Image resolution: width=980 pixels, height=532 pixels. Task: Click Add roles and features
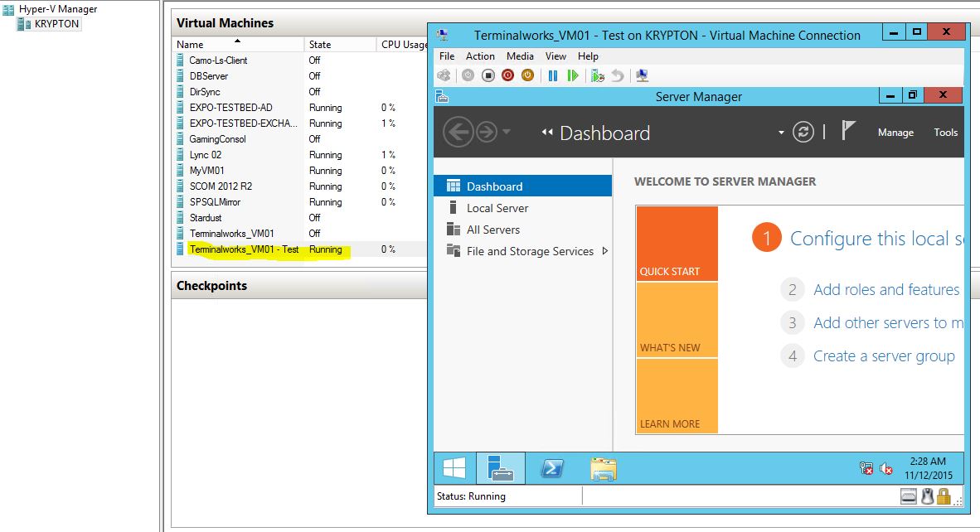click(886, 290)
